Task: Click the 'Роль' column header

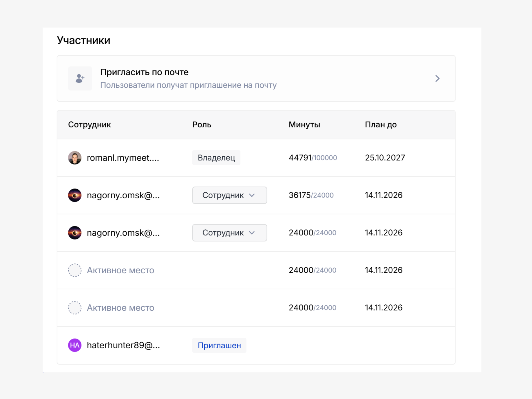Action: (x=201, y=125)
